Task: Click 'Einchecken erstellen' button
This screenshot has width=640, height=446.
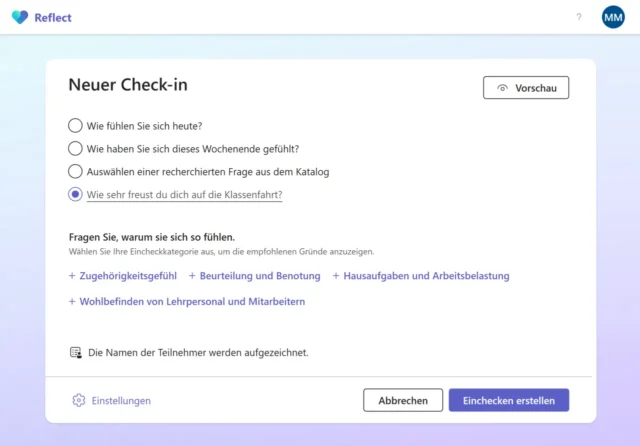Action: [509, 400]
